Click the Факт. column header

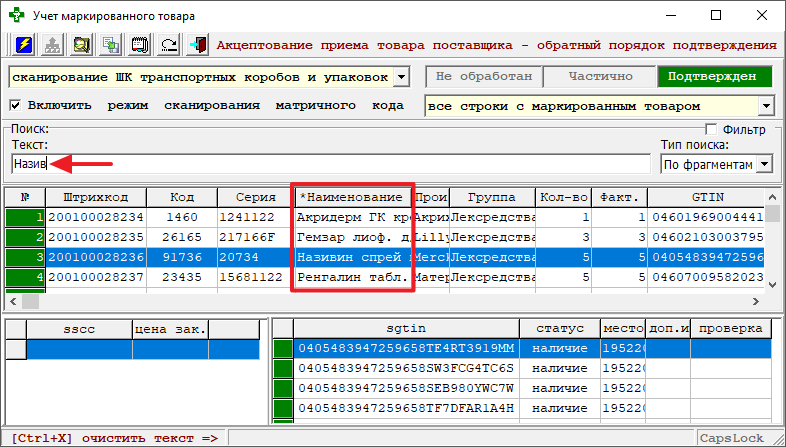pos(620,197)
